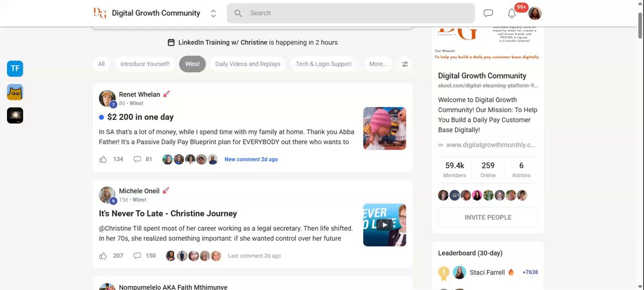Like Renet Whelan's post
The height and width of the screenshot is (290, 644).
click(103, 159)
